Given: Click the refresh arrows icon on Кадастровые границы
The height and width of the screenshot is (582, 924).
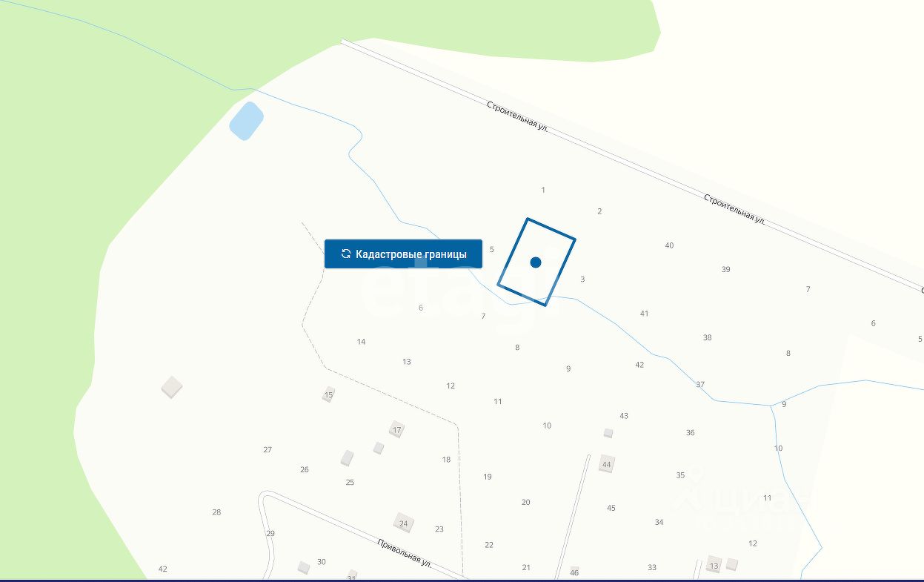Looking at the screenshot, I should pos(345,254).
